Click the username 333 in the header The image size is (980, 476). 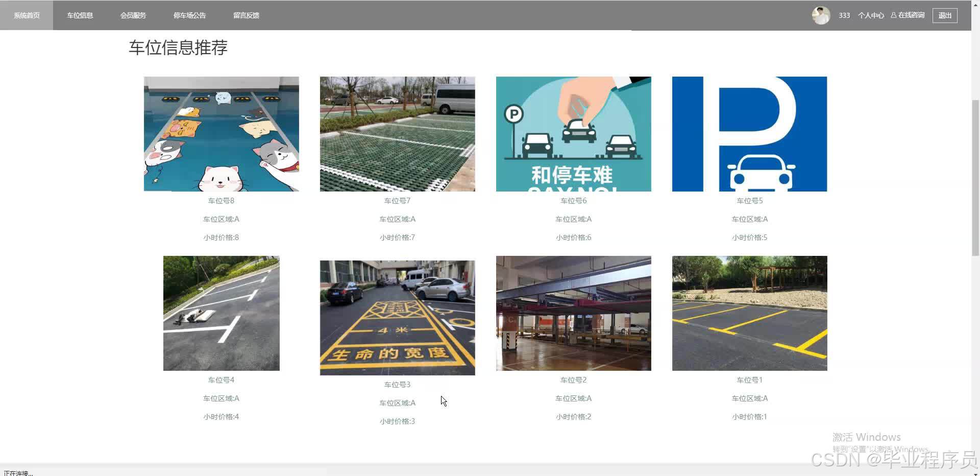click(x=844, y=15)
